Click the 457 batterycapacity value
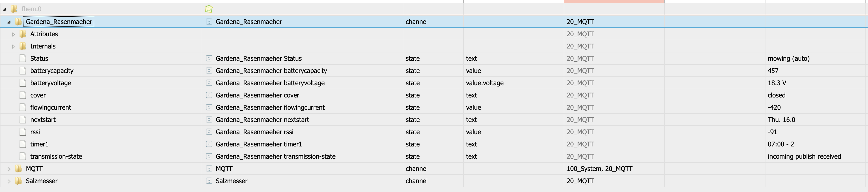868x192 pixels. click(773, 71)
